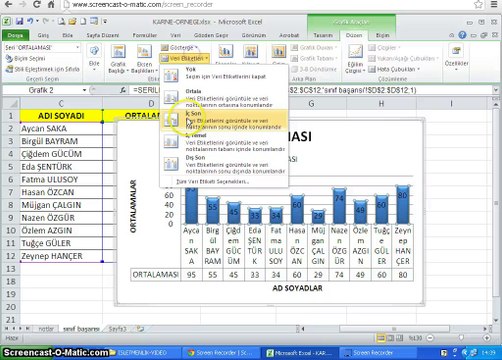The width and height of the screenshot is (502, 360).
Task: Select cell with Zeynep HANÇER
Action: [x=61, y=256]
